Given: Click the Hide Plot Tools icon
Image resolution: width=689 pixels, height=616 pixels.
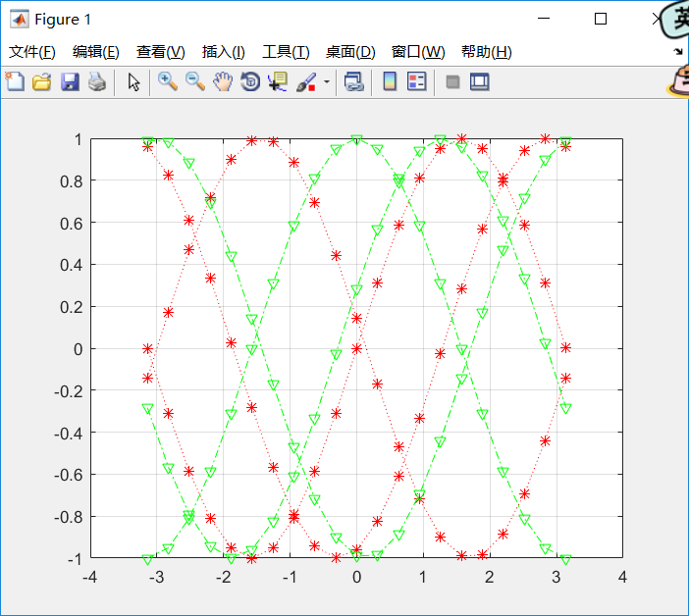Looking at the screenshot, I should click(x=452, y=82).
